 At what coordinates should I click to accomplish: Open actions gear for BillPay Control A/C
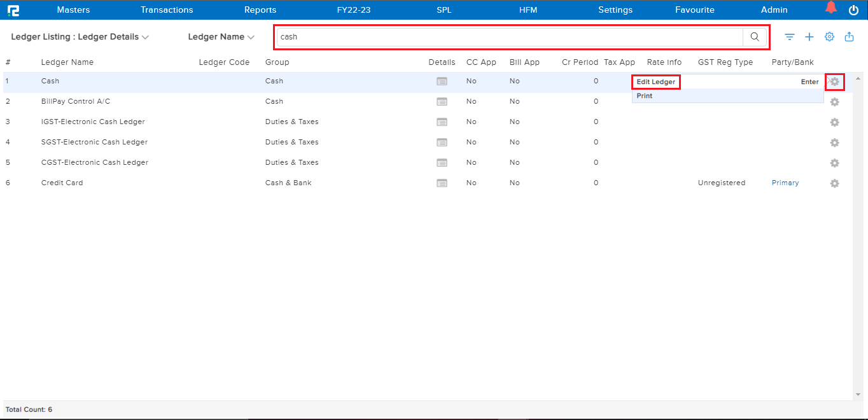coord(834,101)
